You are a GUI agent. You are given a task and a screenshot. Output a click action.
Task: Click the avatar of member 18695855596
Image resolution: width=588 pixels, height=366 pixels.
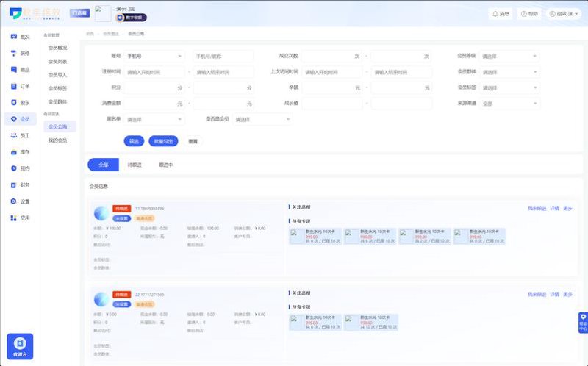click(x=101, y=213)
